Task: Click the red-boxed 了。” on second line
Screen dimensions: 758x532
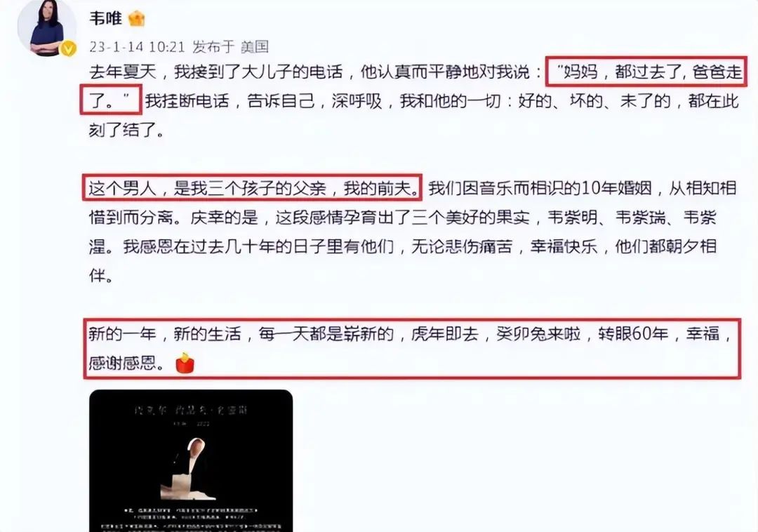Action: pos(111,100)
